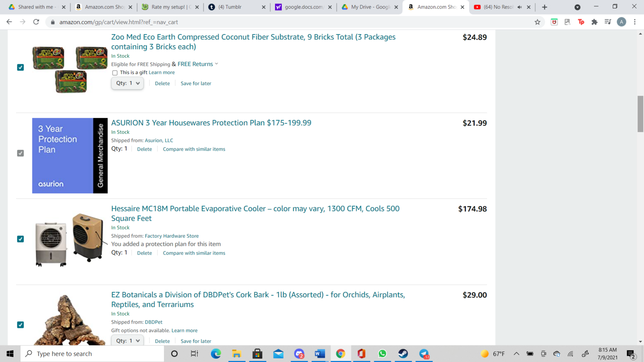Viewport: 644px width, 362px height.
Task: Open Steam from the taskbar
Action: pos(403,354)
